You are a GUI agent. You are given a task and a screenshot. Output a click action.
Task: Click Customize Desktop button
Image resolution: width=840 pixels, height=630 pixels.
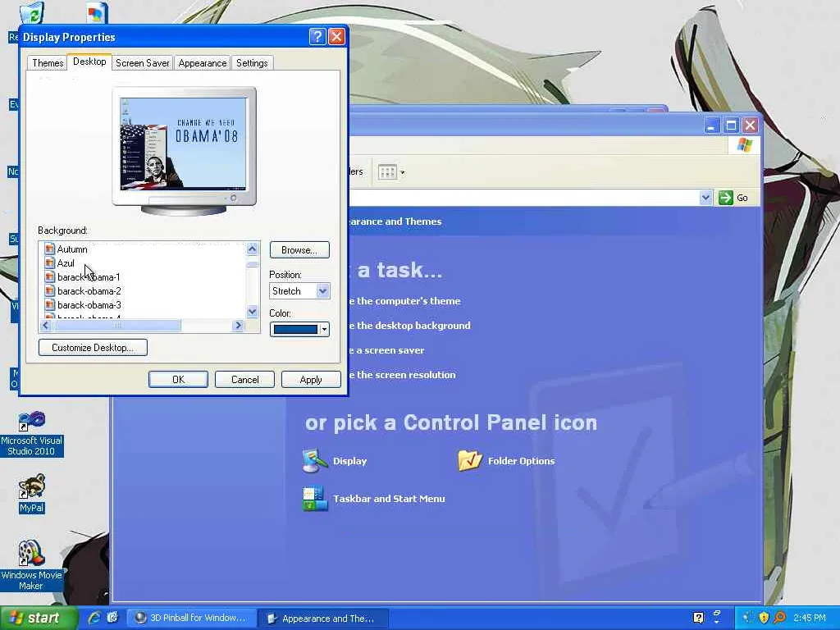pyautogui.click(x=93, y=348)
